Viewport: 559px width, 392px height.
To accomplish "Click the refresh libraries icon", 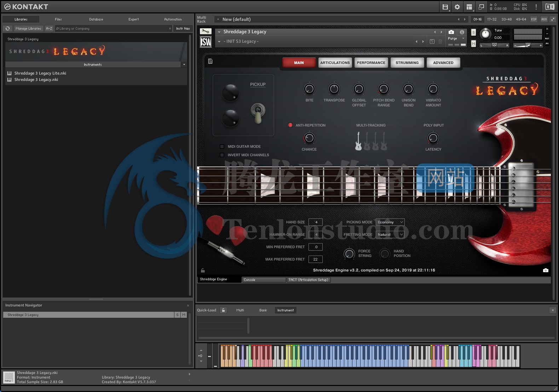I will [7, 29].
